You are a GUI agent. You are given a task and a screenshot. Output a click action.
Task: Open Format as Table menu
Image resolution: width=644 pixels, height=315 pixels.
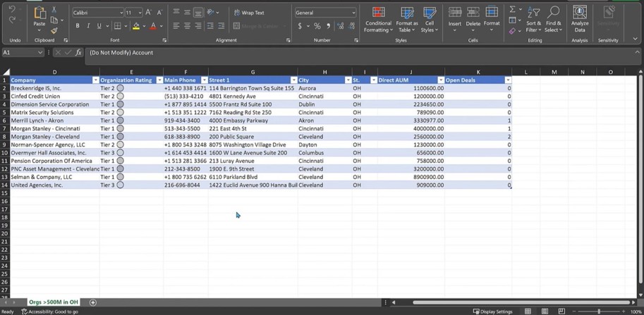pyautogui.click(x=407, y=19)
